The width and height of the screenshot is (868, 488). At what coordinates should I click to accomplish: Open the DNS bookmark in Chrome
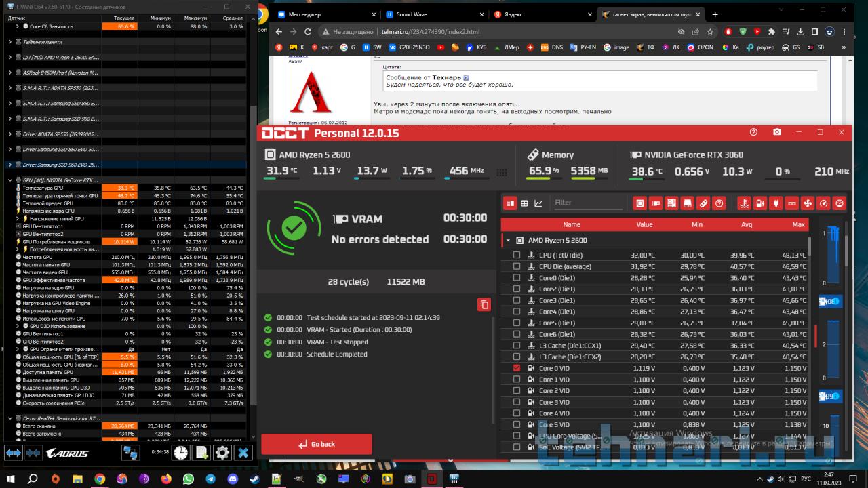pos(552,47)
